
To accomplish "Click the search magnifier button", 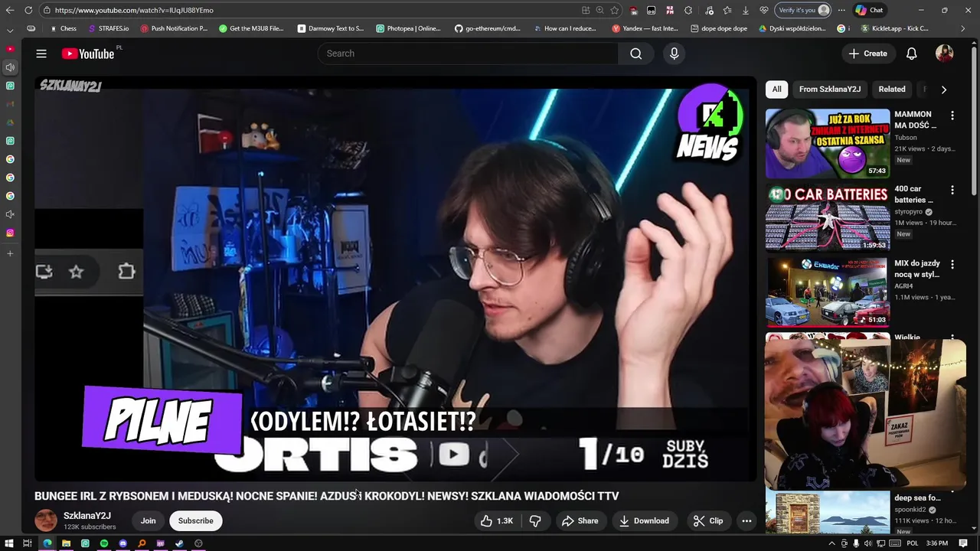I will [636, 54].
